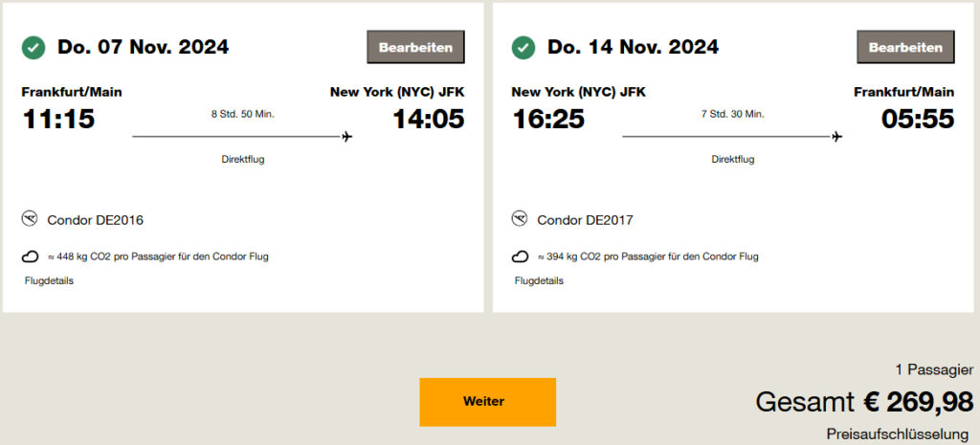This screenshot has width=980, height=445.
Task: Click the 1 Passagier label
Action: click(x=934, y=368)
